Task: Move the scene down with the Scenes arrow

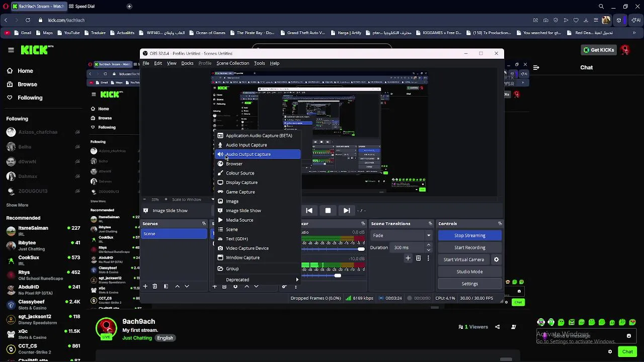Action: coord(187,286)
